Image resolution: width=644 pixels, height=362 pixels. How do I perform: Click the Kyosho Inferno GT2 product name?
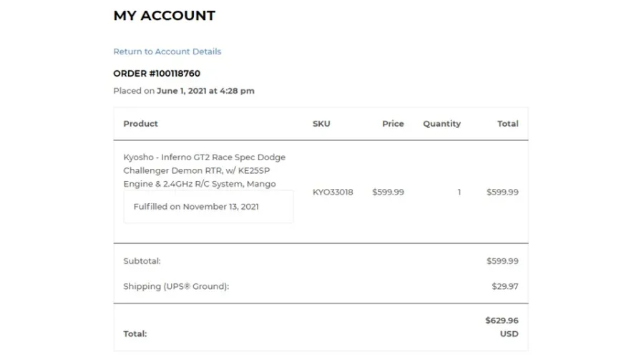[x=204, y=170]
